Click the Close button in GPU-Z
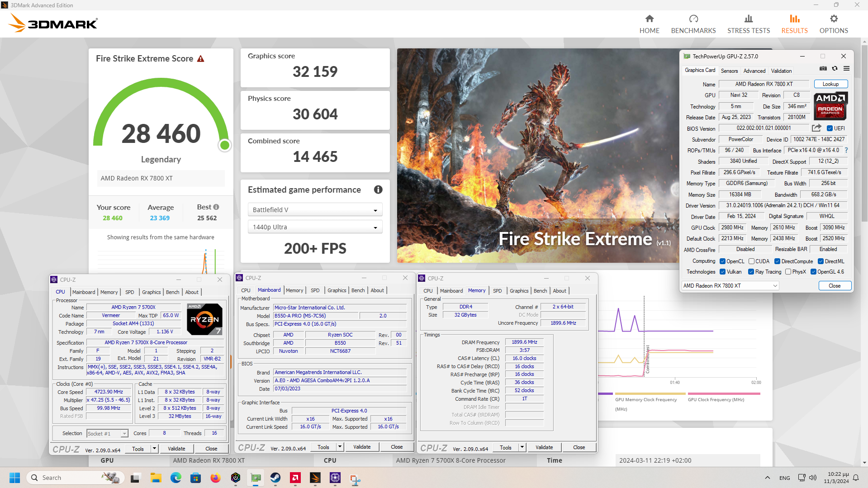The height and width of the screenshot is (488, 868). (x=835, y=286)
